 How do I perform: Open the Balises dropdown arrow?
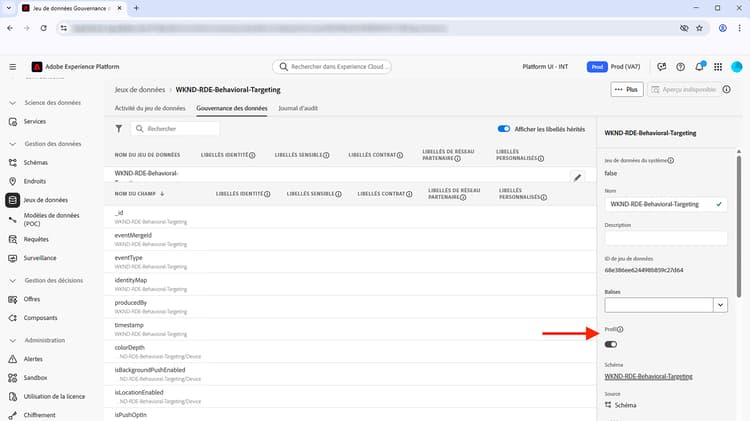click(720, 305)
